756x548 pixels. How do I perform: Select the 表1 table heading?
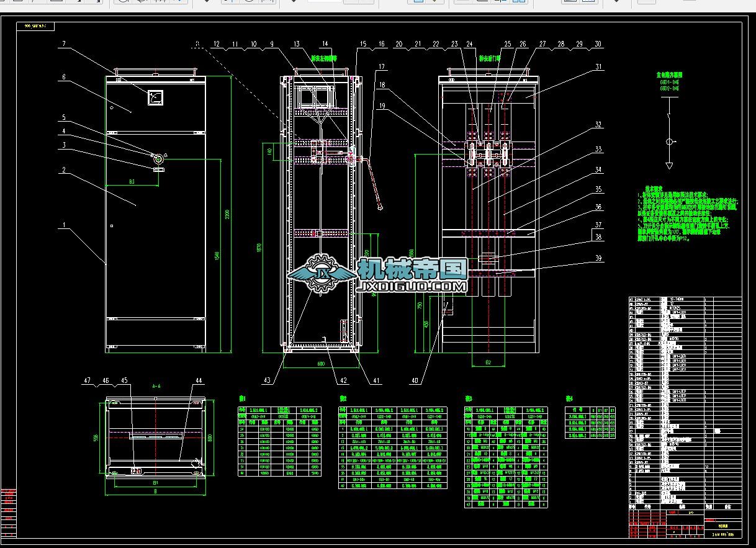243,398
